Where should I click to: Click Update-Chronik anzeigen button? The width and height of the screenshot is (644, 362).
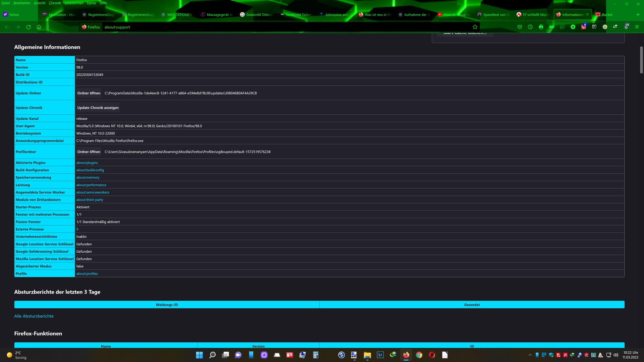point(98,108)
